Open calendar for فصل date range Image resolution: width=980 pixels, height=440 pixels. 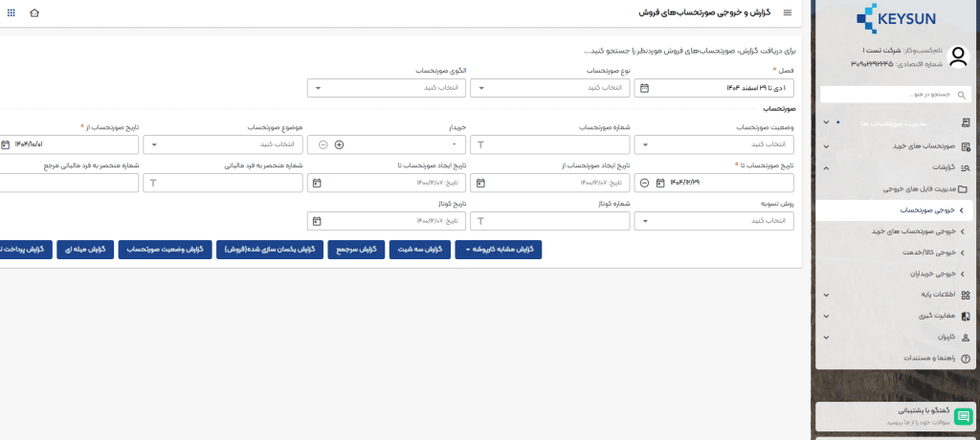coord(645,88)
